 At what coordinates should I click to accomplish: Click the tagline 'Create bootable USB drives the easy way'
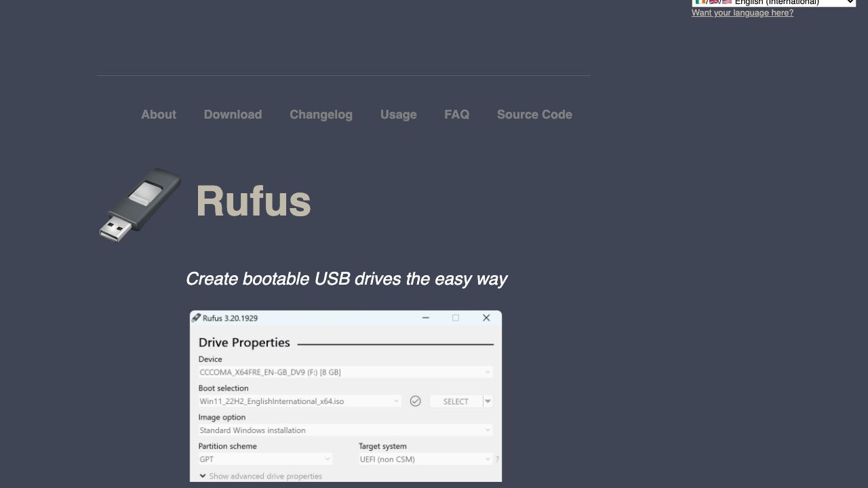346,279
